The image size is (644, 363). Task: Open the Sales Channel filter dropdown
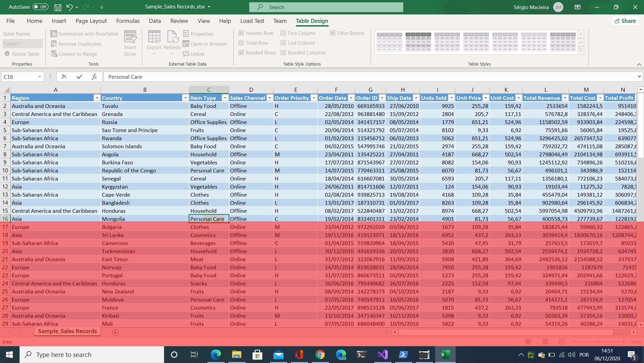(x=270, y=98)
